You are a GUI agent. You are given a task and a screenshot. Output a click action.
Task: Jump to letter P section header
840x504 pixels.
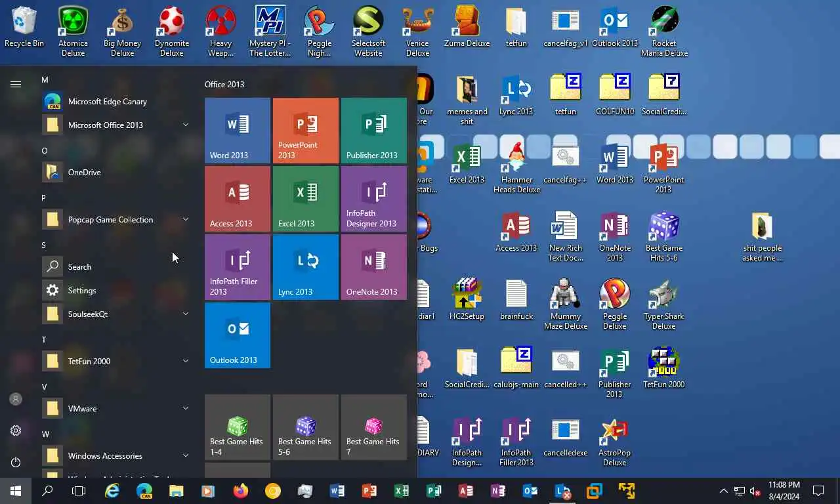[44, 198]
